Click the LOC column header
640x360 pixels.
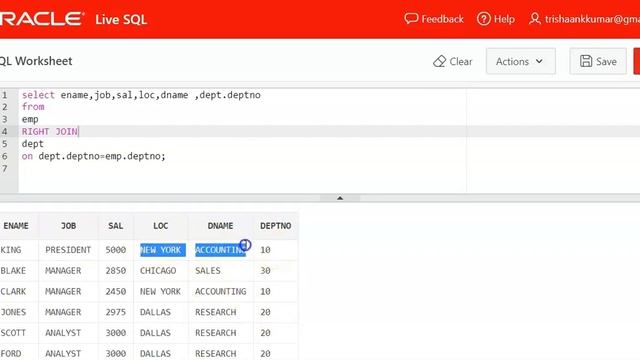161,226
